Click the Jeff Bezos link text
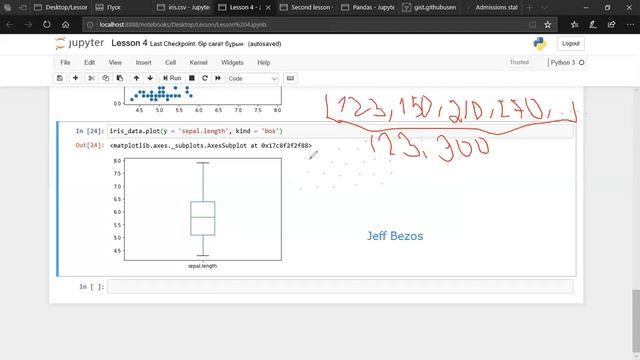Image resolution: width=640 pixels, height=360 pixels. 395,236
